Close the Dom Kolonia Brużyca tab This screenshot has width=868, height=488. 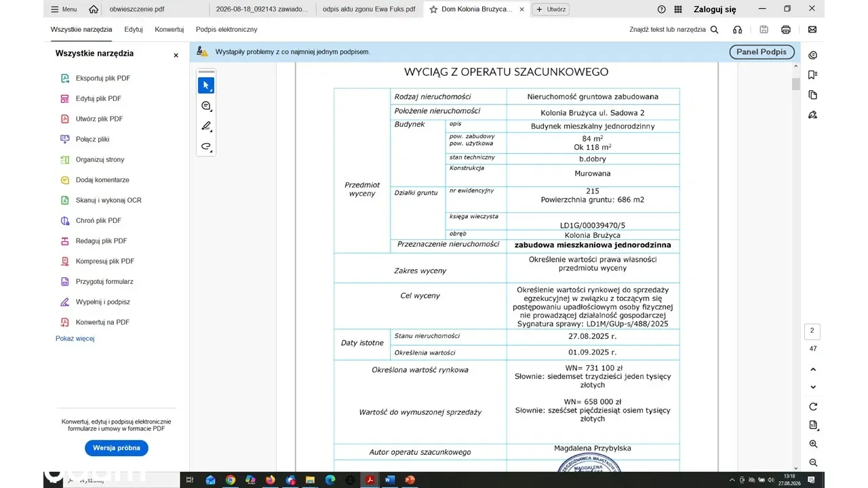521,9
